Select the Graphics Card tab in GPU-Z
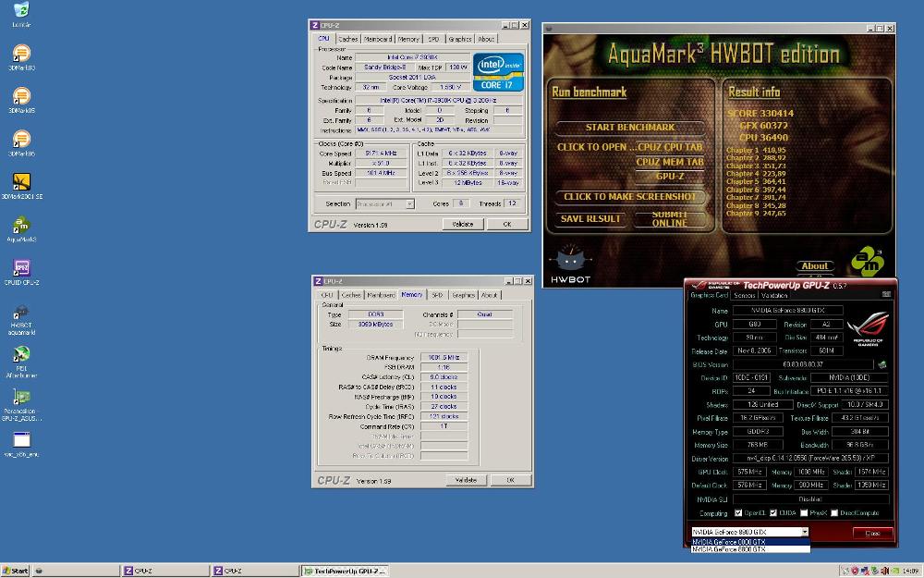This screenshot has height=578, width=924. pyautogui.click(x=709, y=295)
